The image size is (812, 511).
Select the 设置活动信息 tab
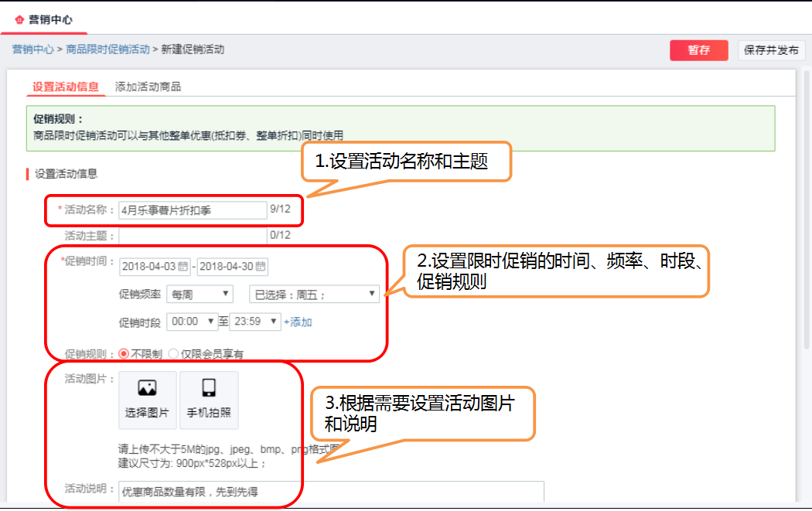[x=65, y=87]
